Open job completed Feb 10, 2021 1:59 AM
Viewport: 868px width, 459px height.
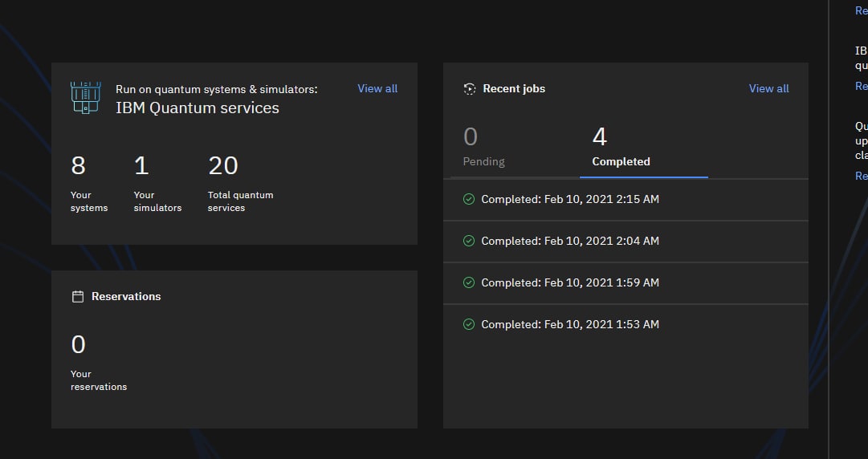click(x=626, y=283)
